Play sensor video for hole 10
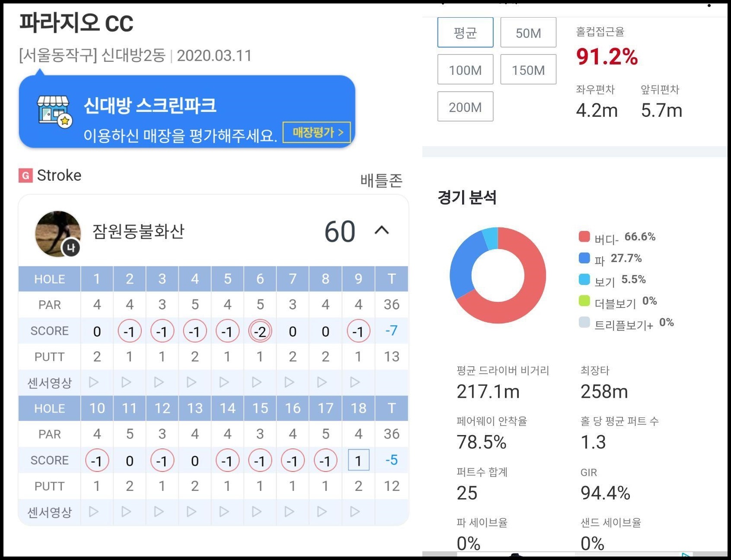Screen dimensions: 731x560 [94, 512]
